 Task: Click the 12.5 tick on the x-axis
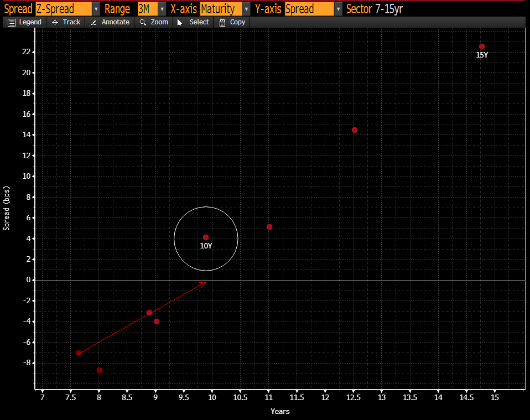coord(354,398)
